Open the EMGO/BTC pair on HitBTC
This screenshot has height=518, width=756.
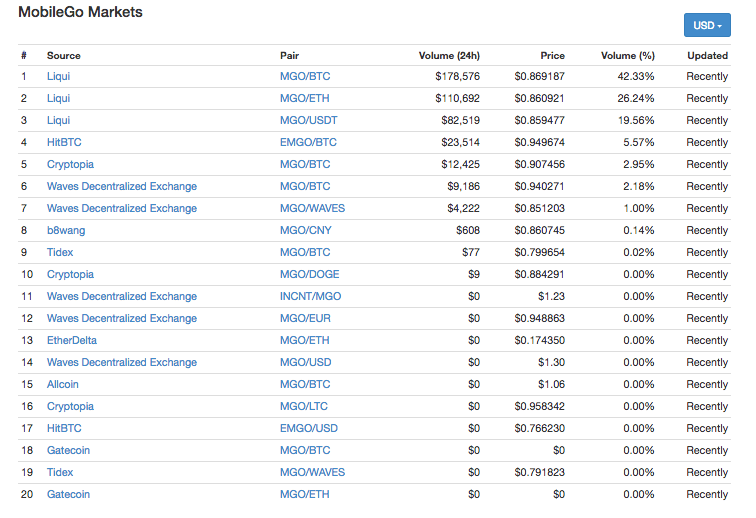[x=308, y=142]
